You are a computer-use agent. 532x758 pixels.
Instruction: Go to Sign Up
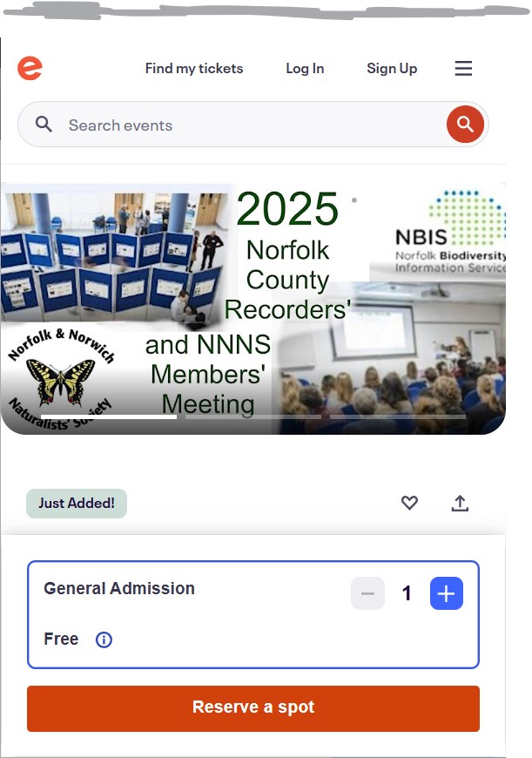pyautogui.click(x=392, y=68)
